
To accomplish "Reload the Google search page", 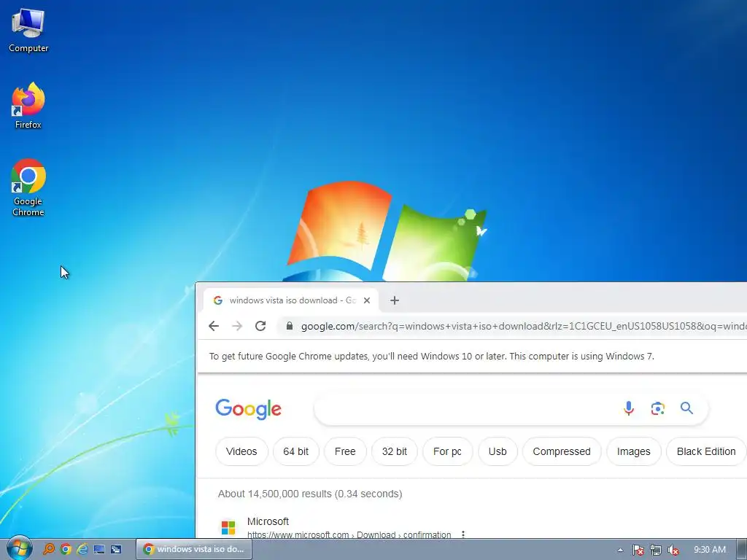I will [x=260, y=326].
